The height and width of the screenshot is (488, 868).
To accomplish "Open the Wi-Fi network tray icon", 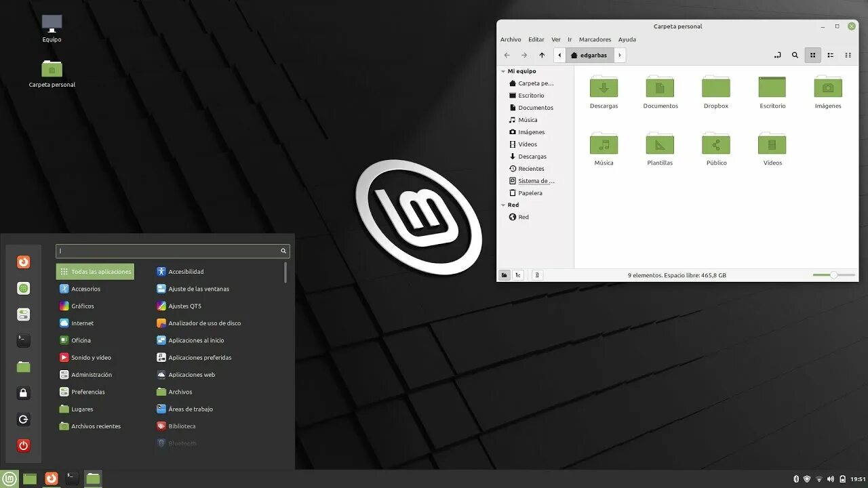I will pos(818,479).
